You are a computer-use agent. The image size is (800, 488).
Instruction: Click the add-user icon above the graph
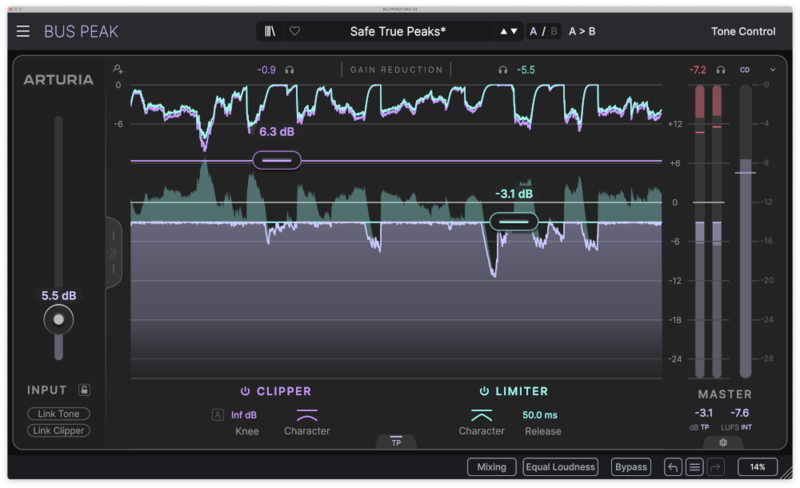118,69
